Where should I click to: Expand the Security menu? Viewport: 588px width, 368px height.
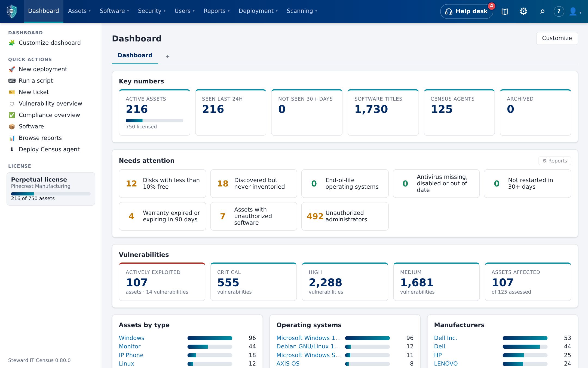point(152,11)
